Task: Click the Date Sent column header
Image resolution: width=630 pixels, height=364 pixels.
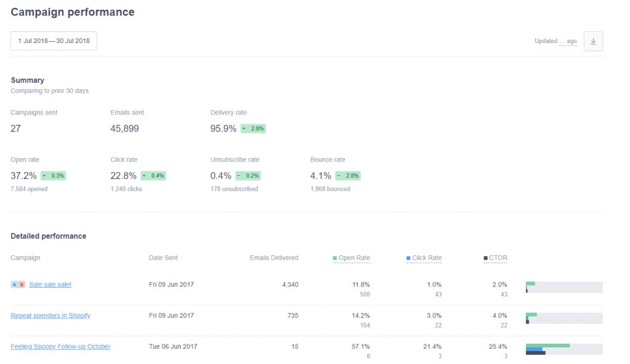Action: tap(163, 258)
